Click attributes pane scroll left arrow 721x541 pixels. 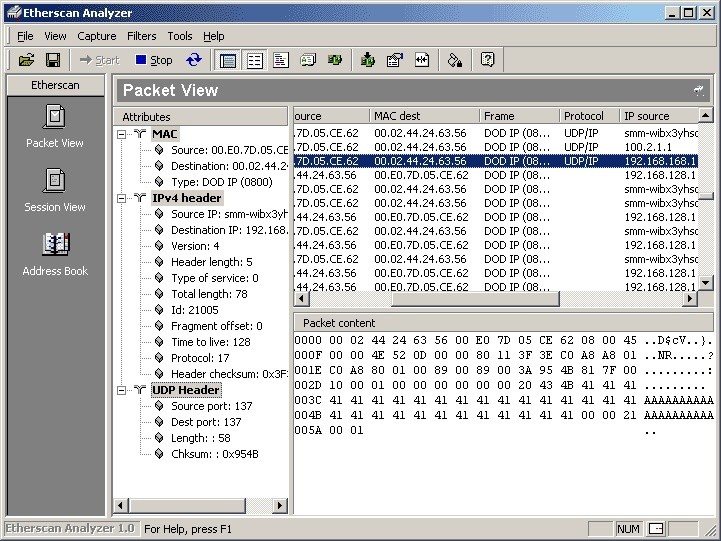(x=120, y=506)
